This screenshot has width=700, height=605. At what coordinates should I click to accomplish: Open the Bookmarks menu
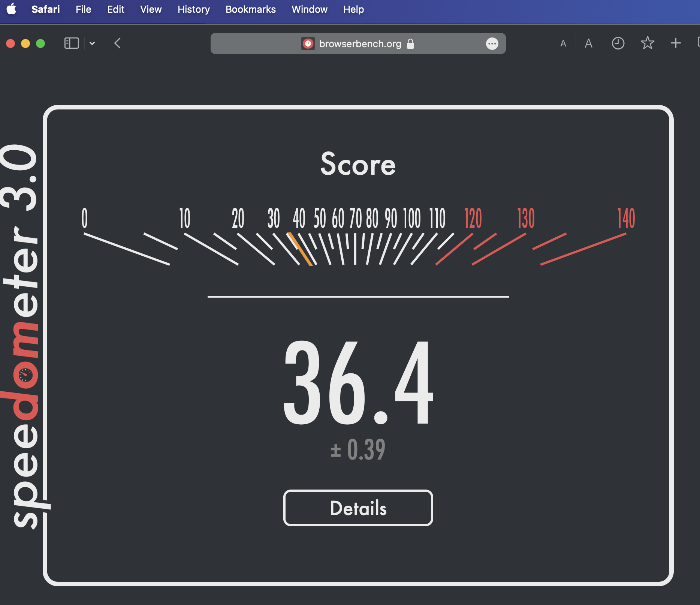[x=250, y=9]
